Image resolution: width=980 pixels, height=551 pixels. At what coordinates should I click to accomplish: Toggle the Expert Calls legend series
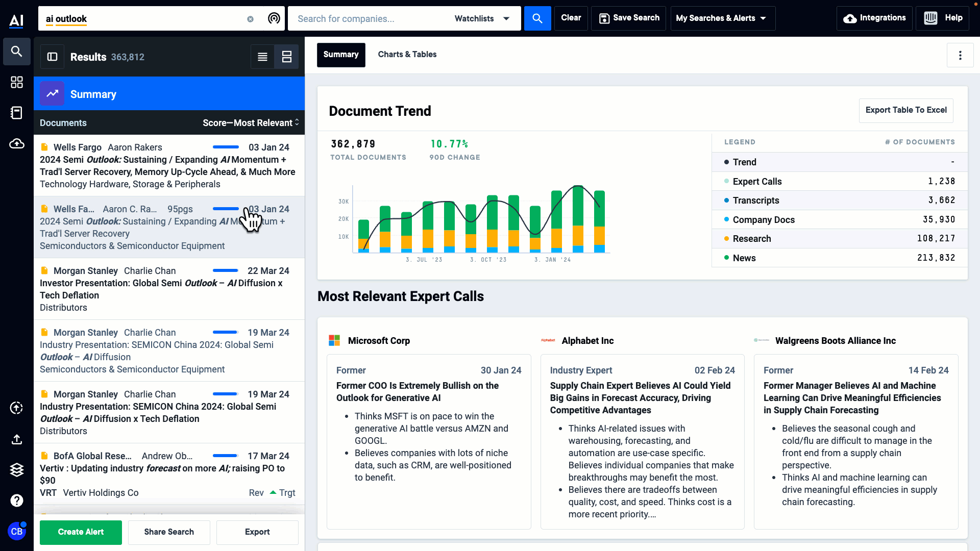coord(840,182)
